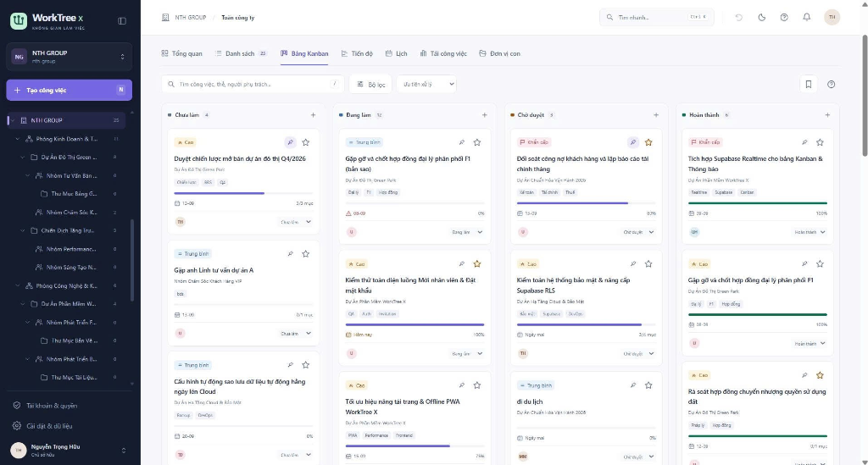Change status on Tích hợp Supabase Realtime card

pos(810,232)
